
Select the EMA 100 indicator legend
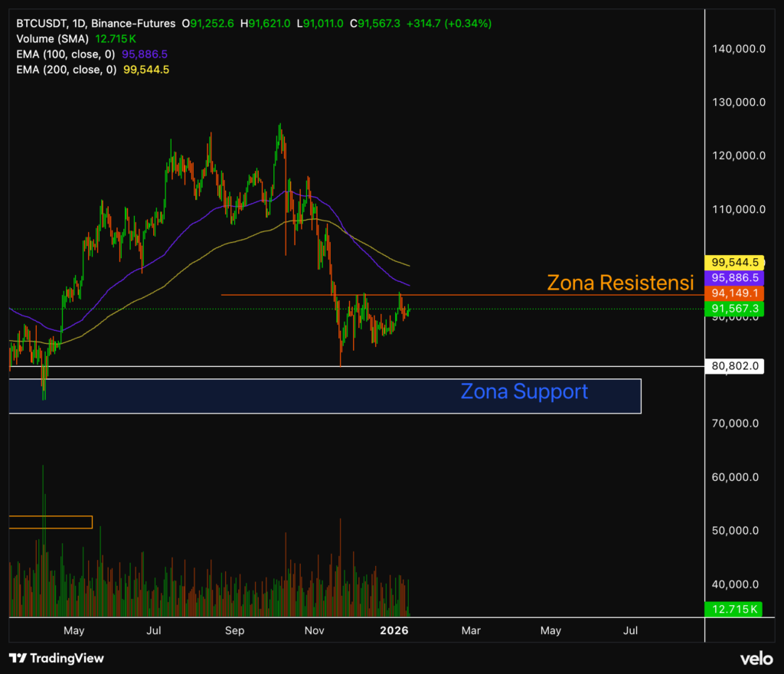point(66,54)
